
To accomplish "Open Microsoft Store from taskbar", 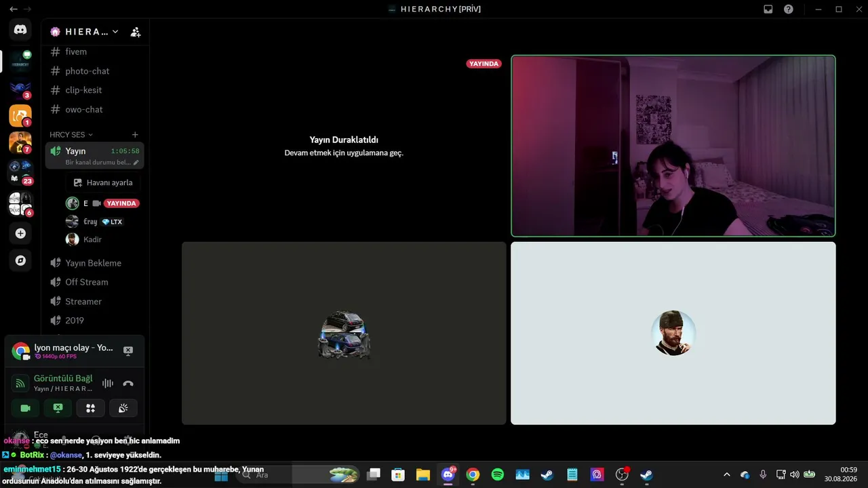I will [x=399, y=475].
